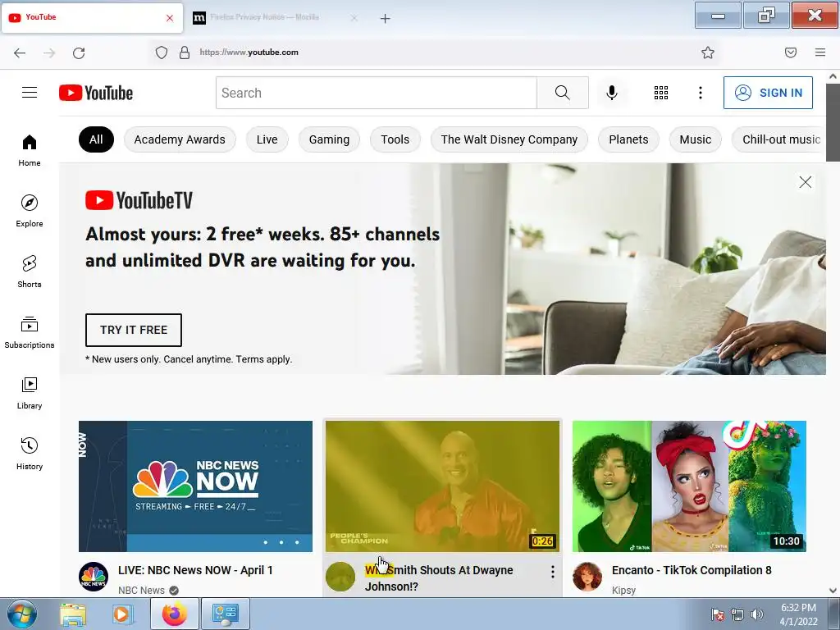The image size is (840, 630).
Task: Open History in sidebar
Action: [30, 453]
